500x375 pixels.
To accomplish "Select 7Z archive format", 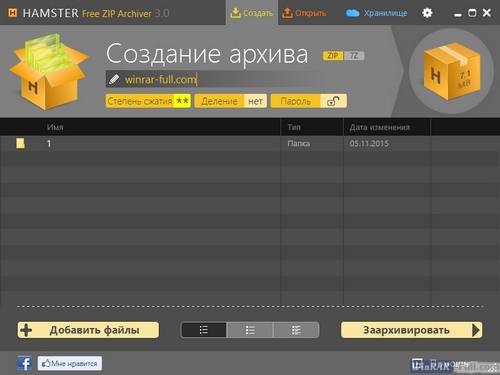I will point(354,56).
